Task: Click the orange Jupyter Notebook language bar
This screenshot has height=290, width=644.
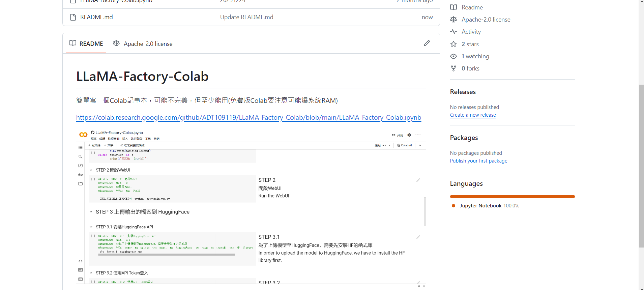Action: (x=512, y=197)
